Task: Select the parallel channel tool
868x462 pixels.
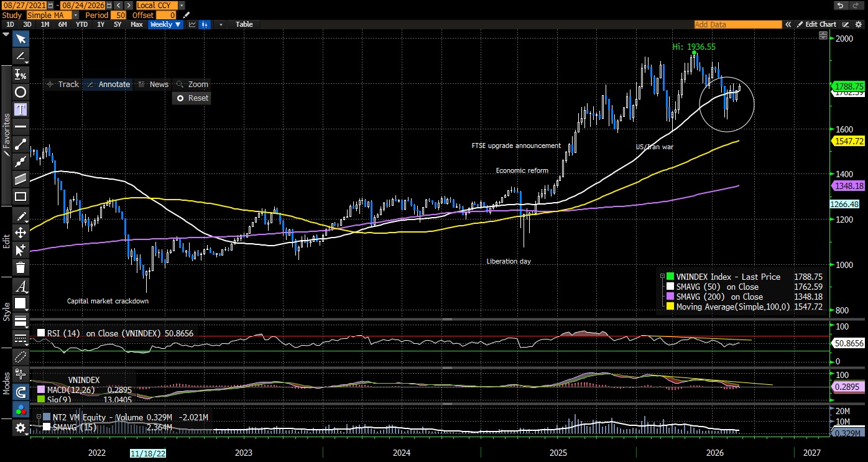Action: 21,179
